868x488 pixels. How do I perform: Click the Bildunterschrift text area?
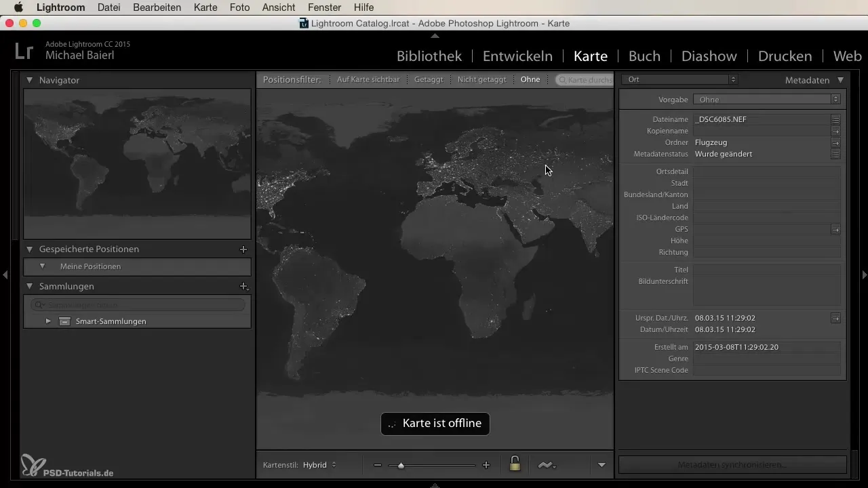click(x=767, y=290)
